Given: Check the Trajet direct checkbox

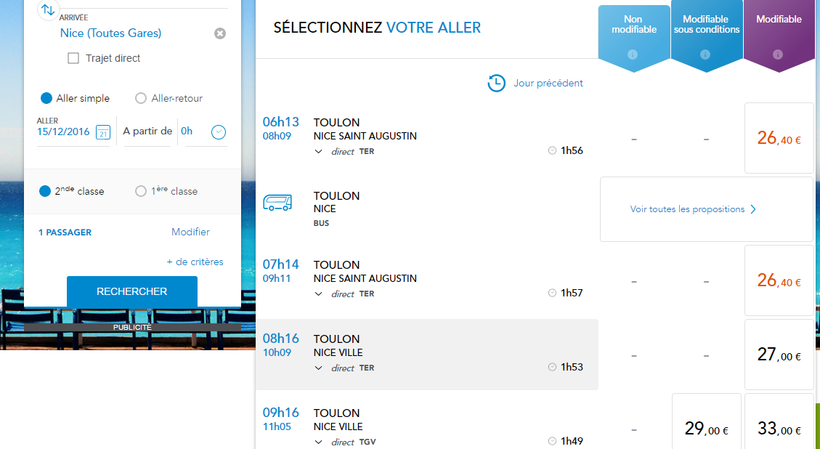Looking at the screenshot, I should 74,59.
